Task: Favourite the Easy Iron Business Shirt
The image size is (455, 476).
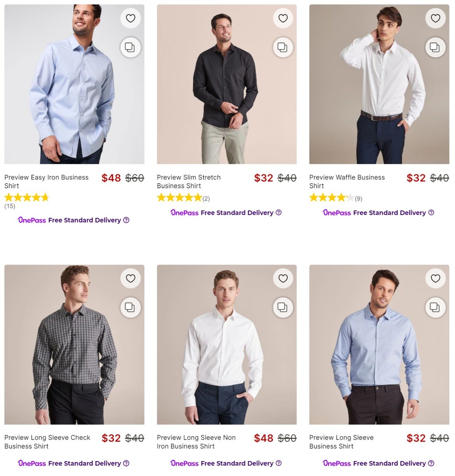Action: tap(130, 18)
